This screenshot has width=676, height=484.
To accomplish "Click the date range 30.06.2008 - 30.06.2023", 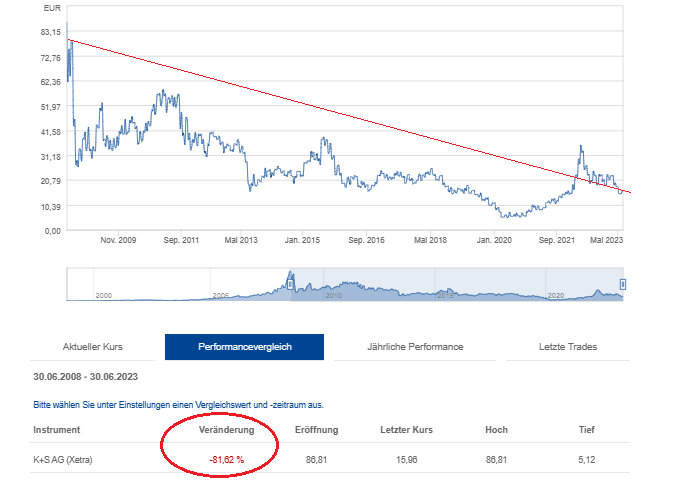I will pos(85,377).
